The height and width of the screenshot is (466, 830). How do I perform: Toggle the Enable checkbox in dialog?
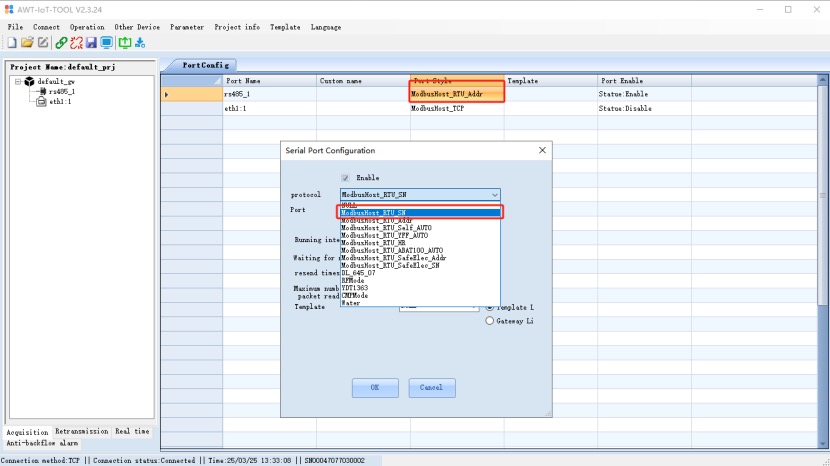pyautogui.click(x=345, y=178)
